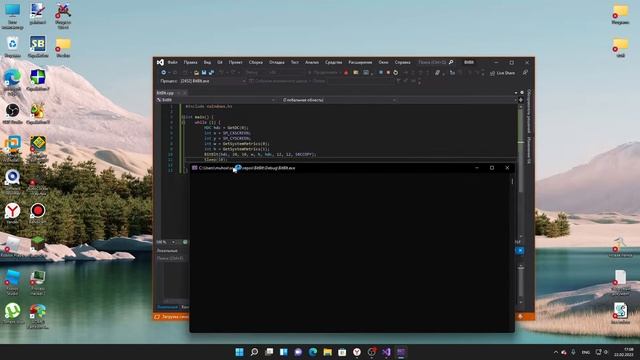Viewport: 640px width, 360px height.
Task: Click the taskbar Search icon
Action: tap(254, 352)
